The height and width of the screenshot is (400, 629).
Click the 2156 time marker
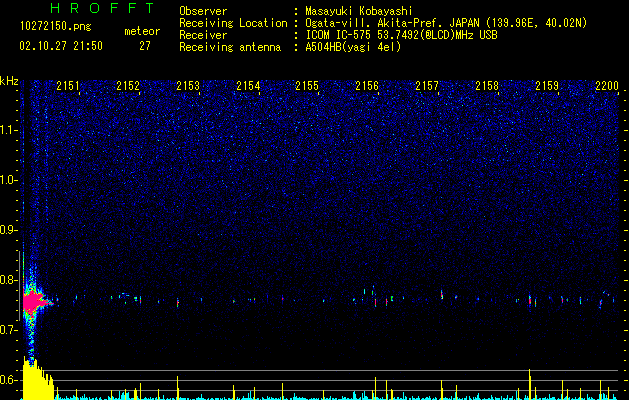click(367, 86)
